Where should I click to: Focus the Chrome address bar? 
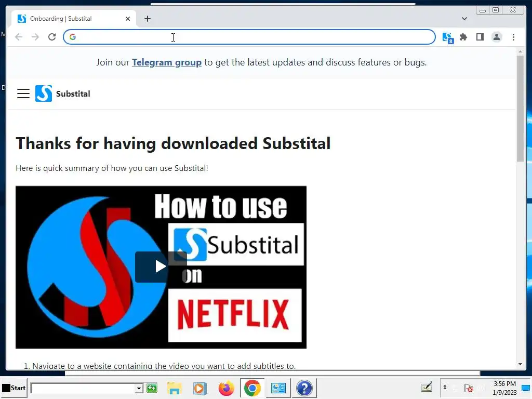coord(249,37)
